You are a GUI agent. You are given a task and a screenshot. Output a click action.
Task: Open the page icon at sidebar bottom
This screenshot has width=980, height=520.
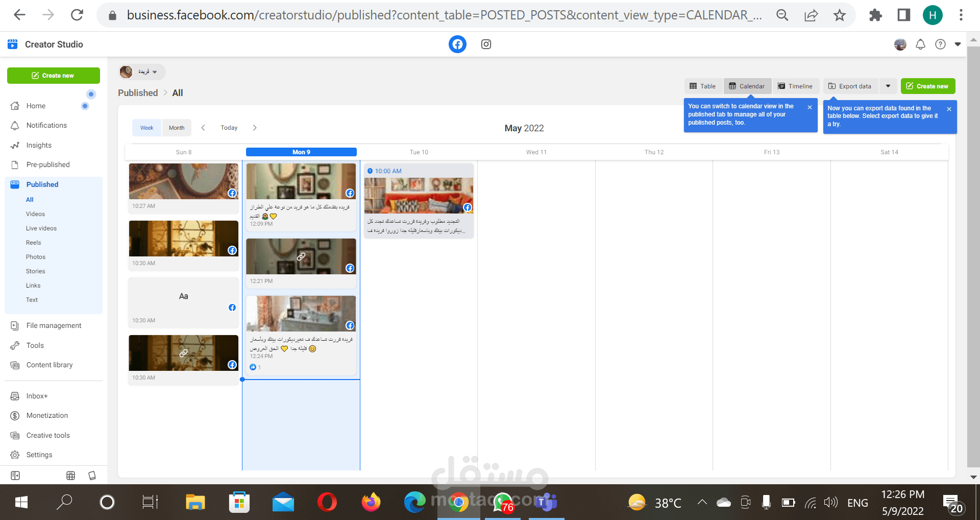tap(92, 476)
